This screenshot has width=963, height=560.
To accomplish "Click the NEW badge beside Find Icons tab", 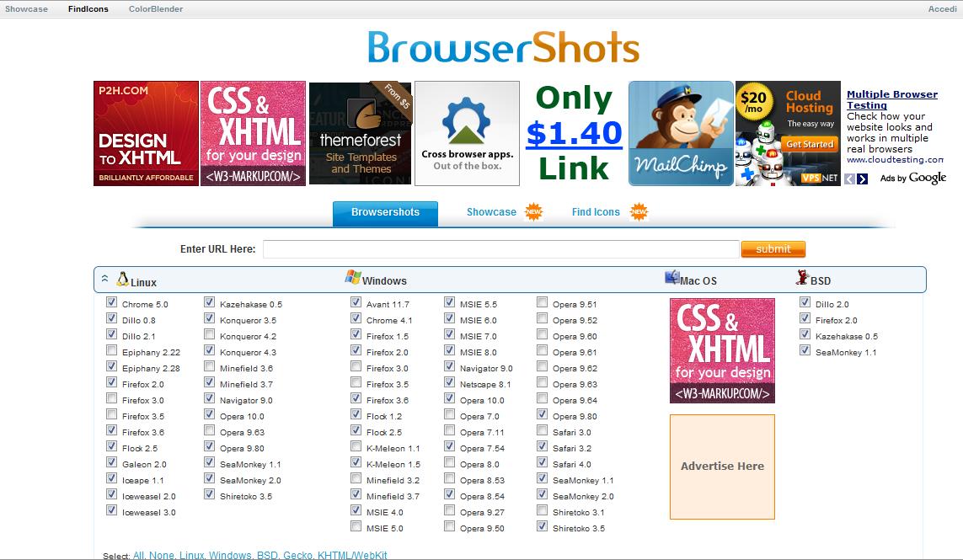I will coord(639,212).
